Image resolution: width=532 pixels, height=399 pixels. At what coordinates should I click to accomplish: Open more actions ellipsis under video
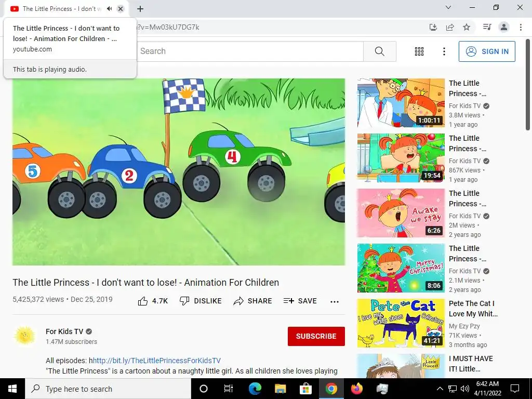click(335, 302)
